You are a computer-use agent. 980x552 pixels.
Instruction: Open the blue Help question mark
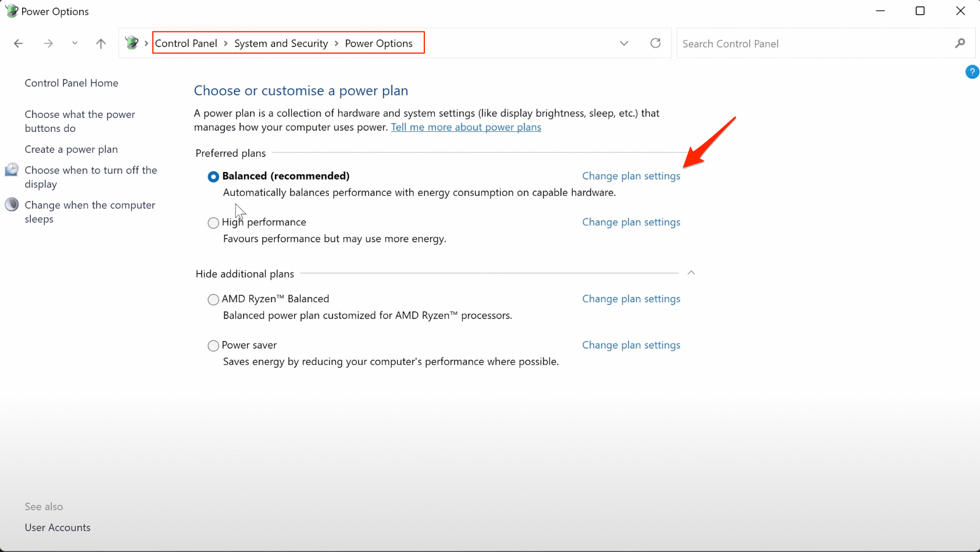pyautogui.click(x=972, y=72)
